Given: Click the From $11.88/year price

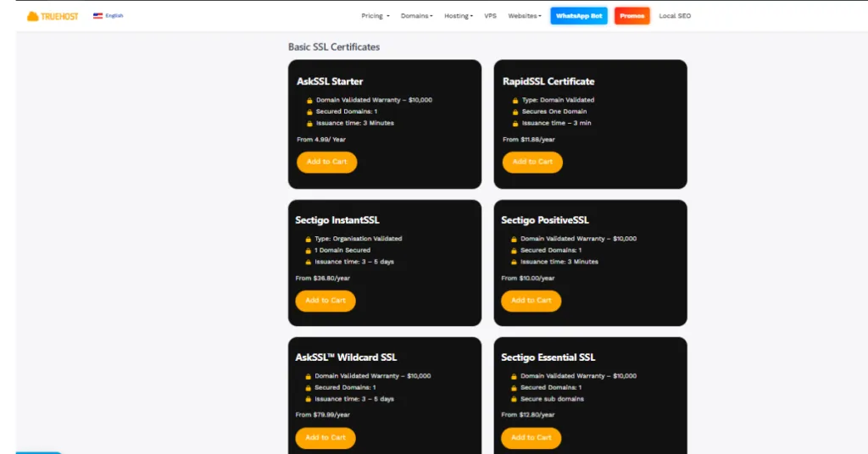Looking at the screenshot, I should [x=529, y=140].
